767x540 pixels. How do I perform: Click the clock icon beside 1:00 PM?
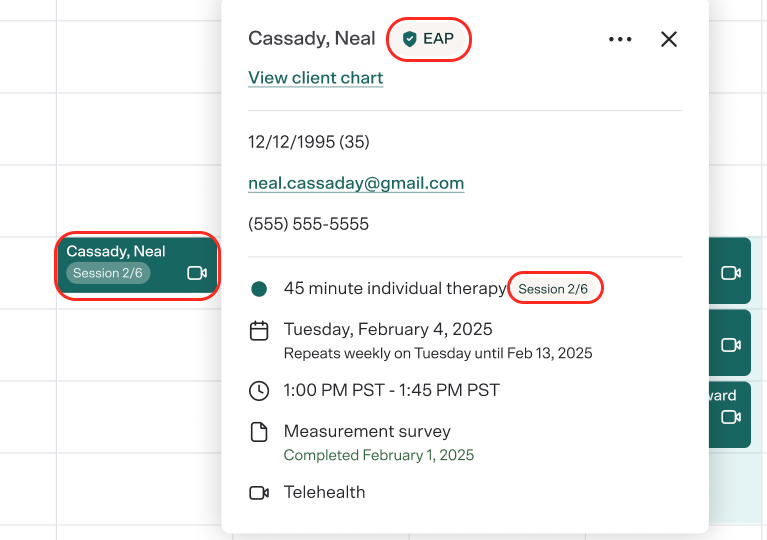coord(259,391)
